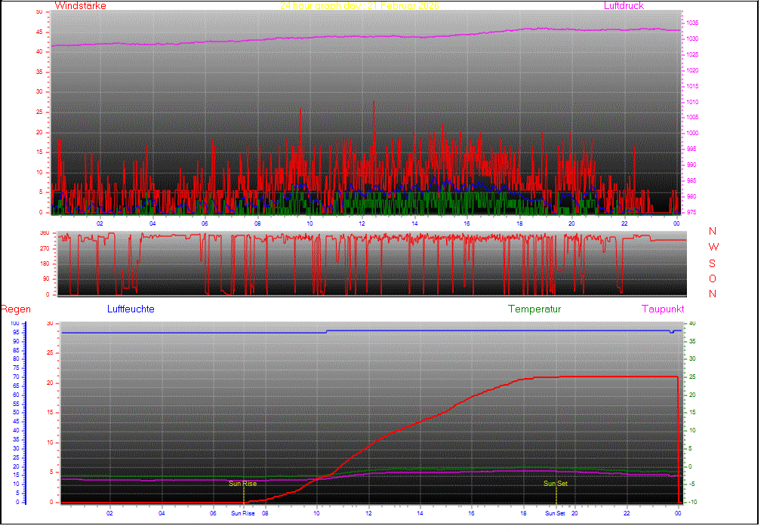Click the yellow 24 hour graph title
The image size is (773, 532).
[x=359, y=6]
